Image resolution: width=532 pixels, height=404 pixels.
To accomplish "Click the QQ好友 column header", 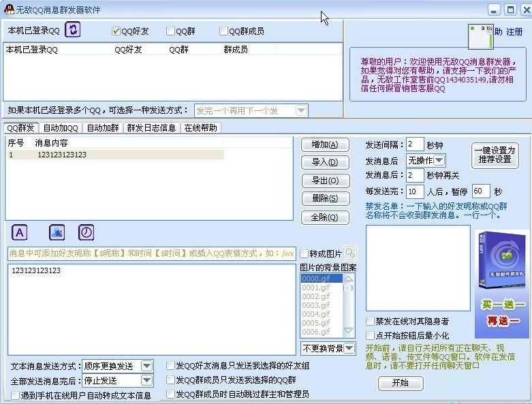I will click(x=139, y=50).
